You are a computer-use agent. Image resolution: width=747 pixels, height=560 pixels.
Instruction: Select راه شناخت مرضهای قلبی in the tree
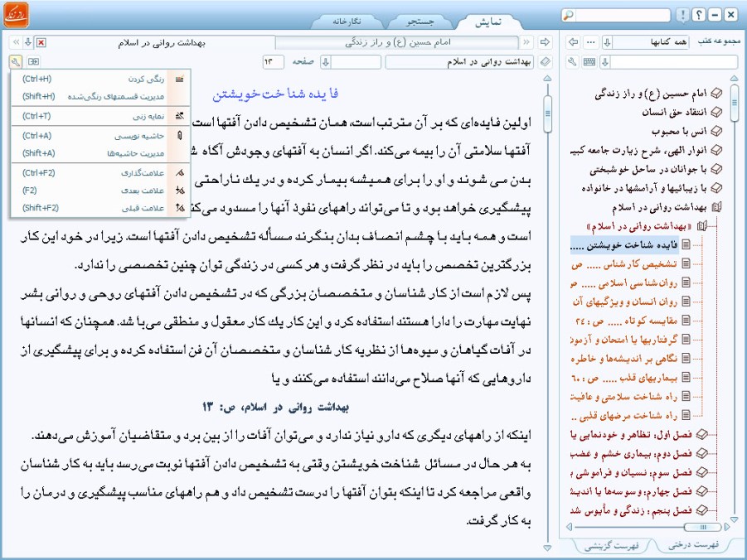[623, 416]
